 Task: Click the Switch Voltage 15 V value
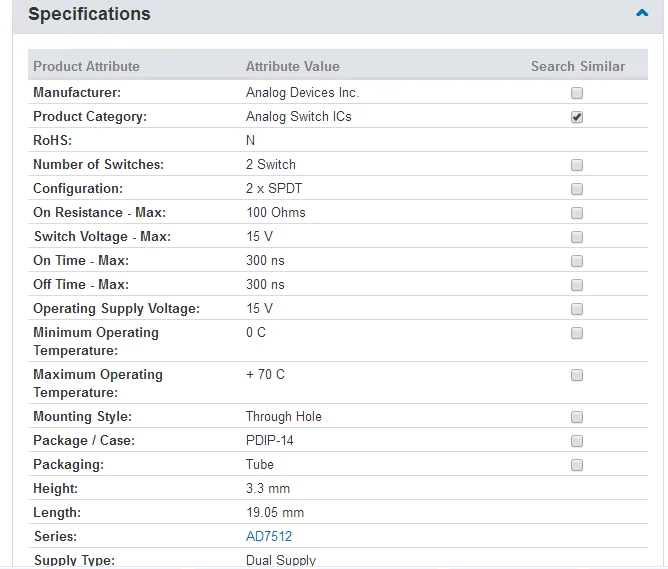point(259,236)
